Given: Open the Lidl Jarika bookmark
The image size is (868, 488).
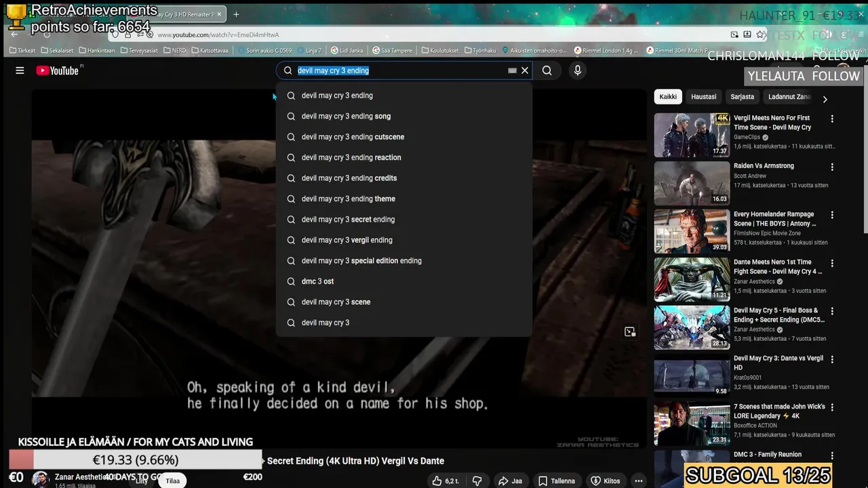Looking at the screenshot, I should (347, 50).
